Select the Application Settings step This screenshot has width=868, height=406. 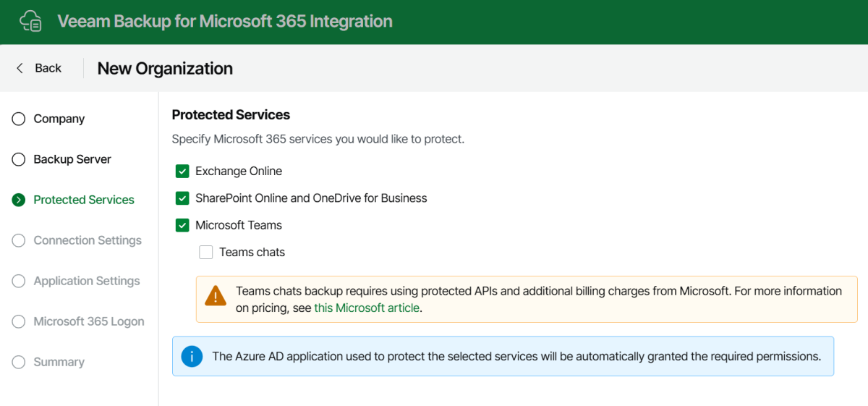coord(87,281)
